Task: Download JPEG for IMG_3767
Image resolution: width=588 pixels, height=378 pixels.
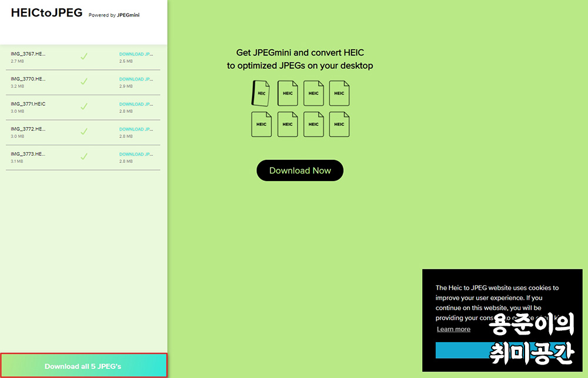Action: point(136,54)
